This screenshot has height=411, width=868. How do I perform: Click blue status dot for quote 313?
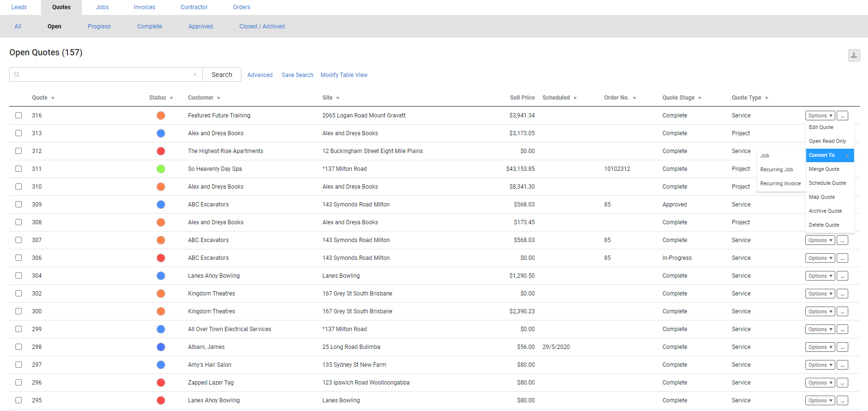coord(161,133)
